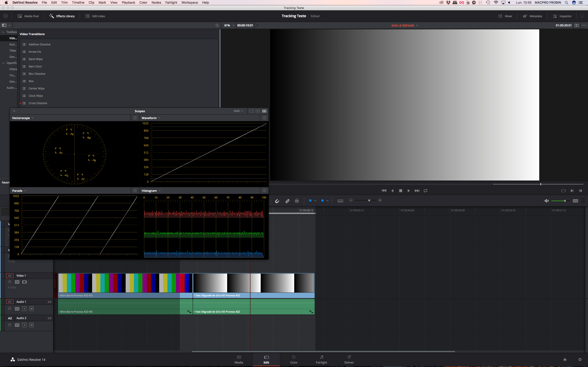Open the Media Pool panel

[x=28, y=16]
